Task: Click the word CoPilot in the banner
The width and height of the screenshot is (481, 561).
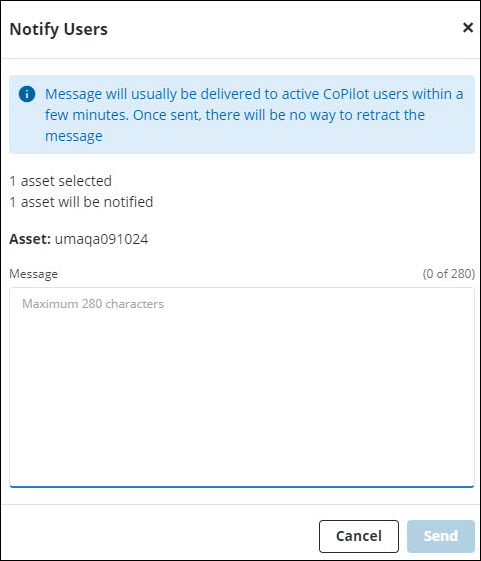Action: (x=346, y=94)
